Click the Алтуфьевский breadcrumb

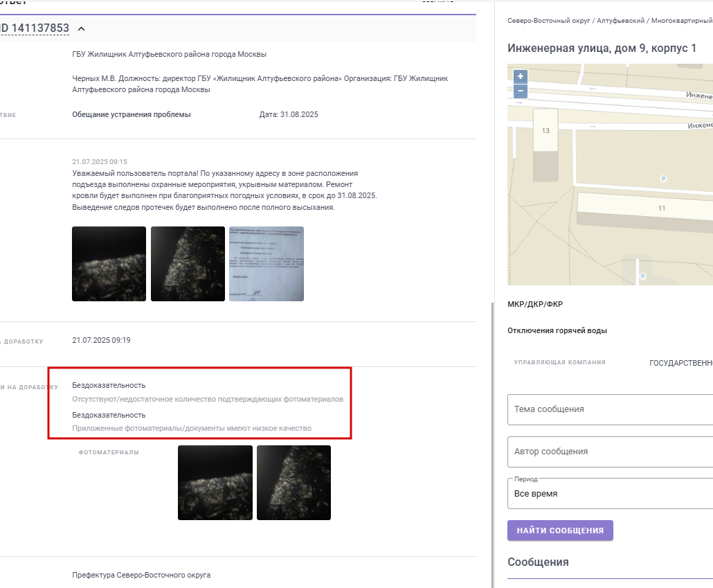621,21
